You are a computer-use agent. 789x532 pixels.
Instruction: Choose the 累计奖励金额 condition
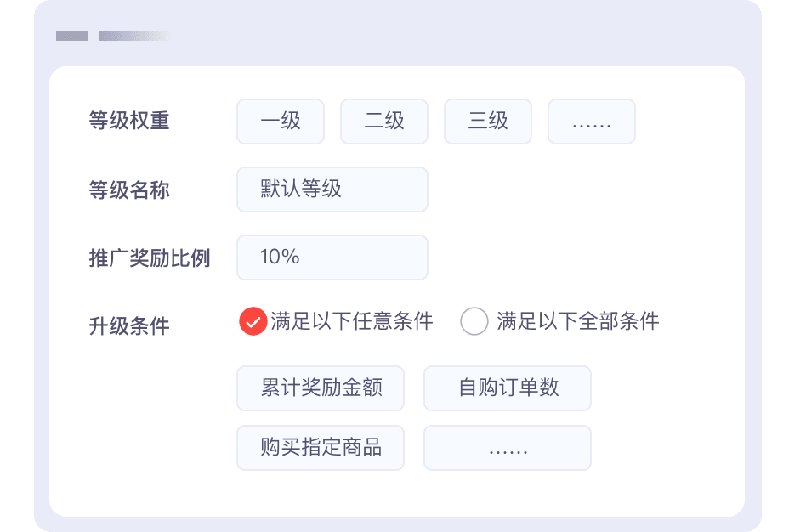tap(321, 388)
